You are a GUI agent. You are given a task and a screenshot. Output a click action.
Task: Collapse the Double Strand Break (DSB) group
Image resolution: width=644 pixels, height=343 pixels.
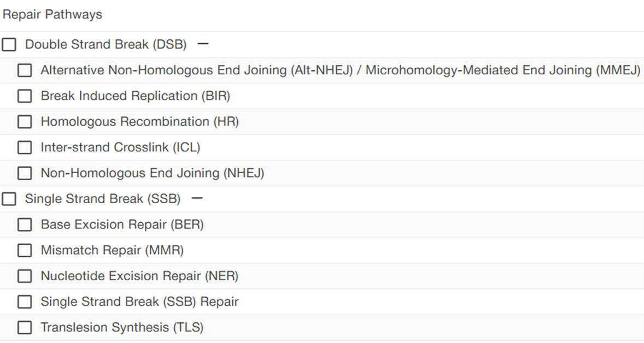[x=203, y=44]
